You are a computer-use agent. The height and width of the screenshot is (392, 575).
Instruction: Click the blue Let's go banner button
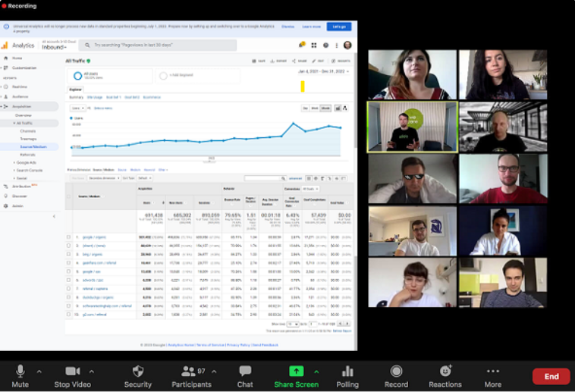(x=338, y=27)
